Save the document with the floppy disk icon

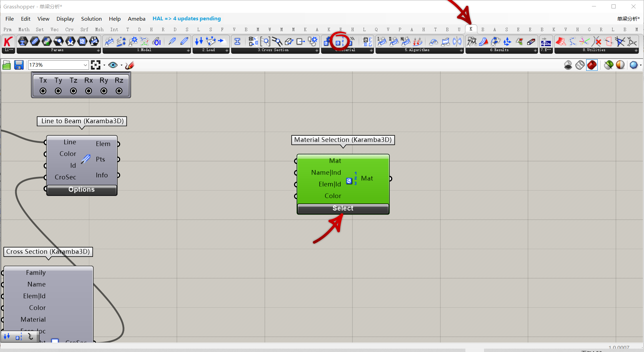[x=19, y=65]
